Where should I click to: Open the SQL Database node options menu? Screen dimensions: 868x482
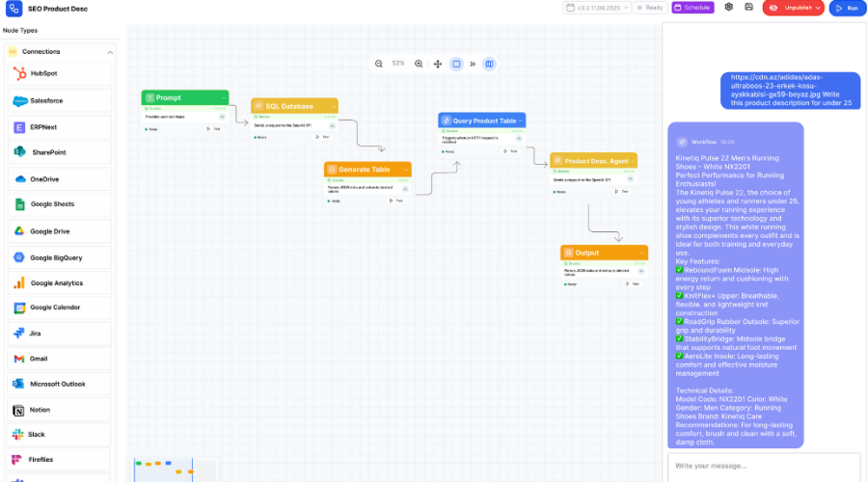(332, 106)
